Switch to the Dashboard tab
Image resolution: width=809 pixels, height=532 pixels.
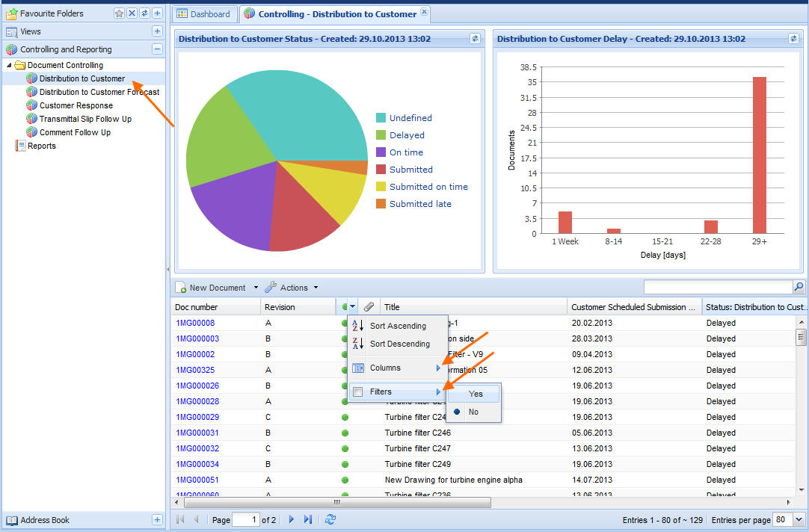(x=203, y=14)
